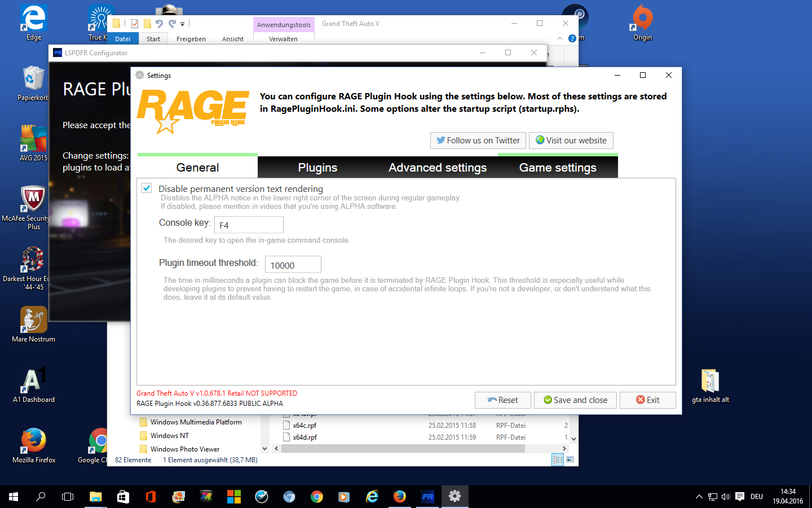Open the Windows Start menu

[14, 497]
